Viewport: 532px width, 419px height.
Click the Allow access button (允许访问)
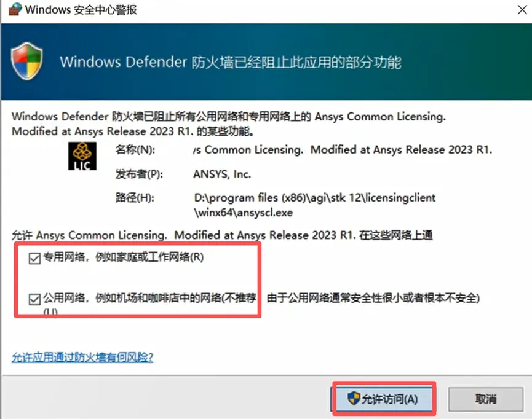(x=382, y=399)
